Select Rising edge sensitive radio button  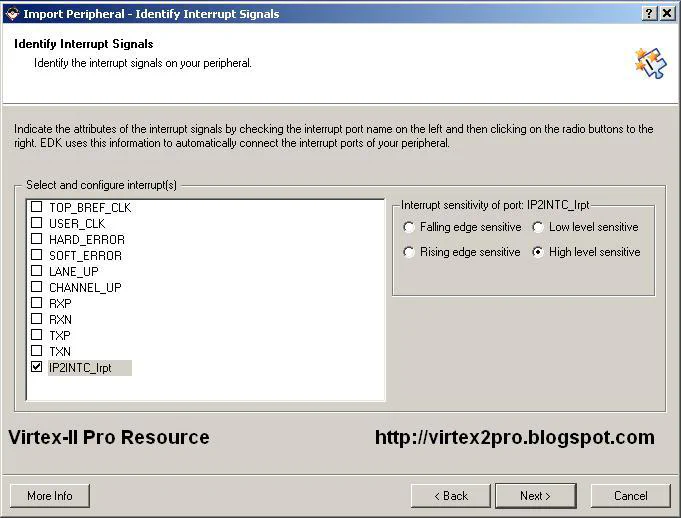pyautogui.click(x=409, y=252)
